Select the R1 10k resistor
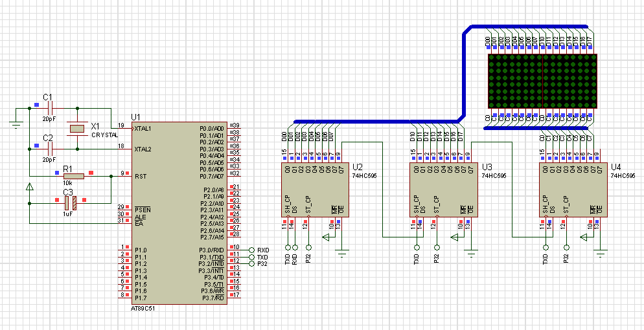644x330 pixels. point(73,176)
